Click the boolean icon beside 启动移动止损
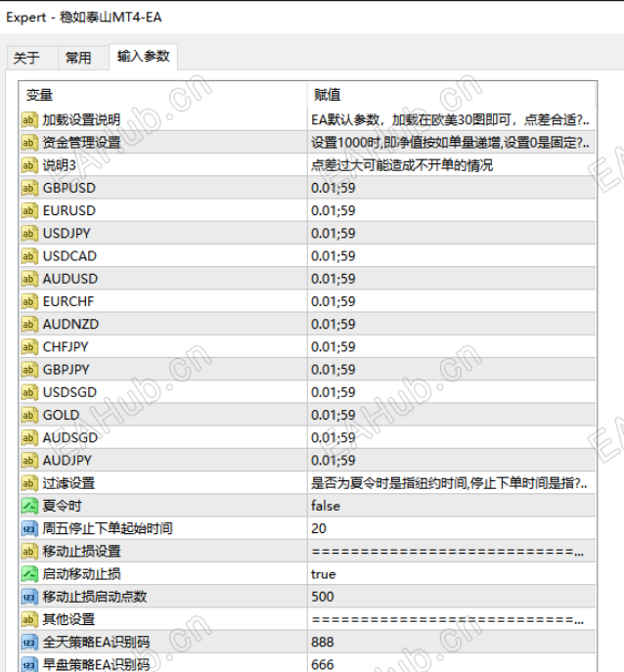This screenshot has width=624, height=672. click(x=29, y=574)
